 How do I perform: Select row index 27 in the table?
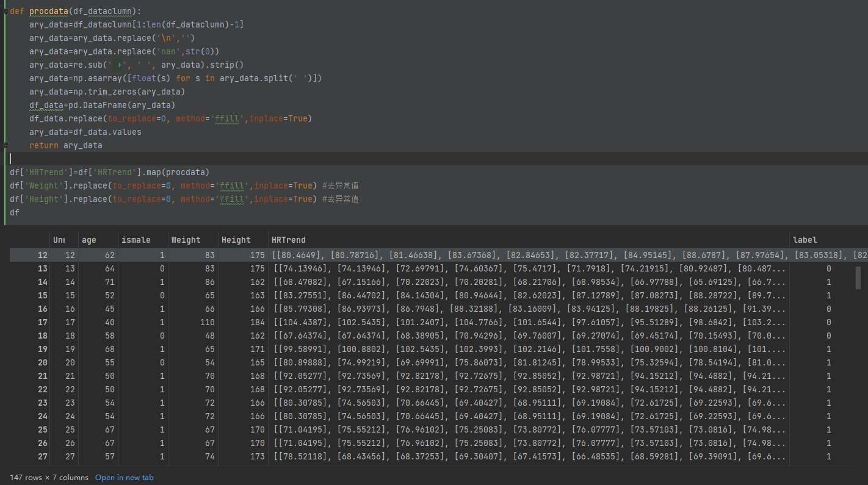click(x=42, y=456)
